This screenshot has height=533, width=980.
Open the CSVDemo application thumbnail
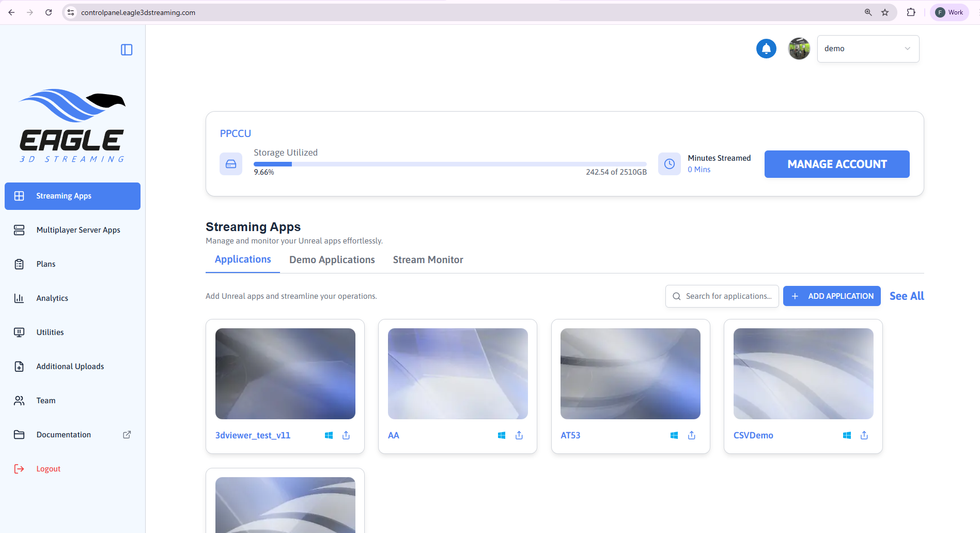[803, 373]
